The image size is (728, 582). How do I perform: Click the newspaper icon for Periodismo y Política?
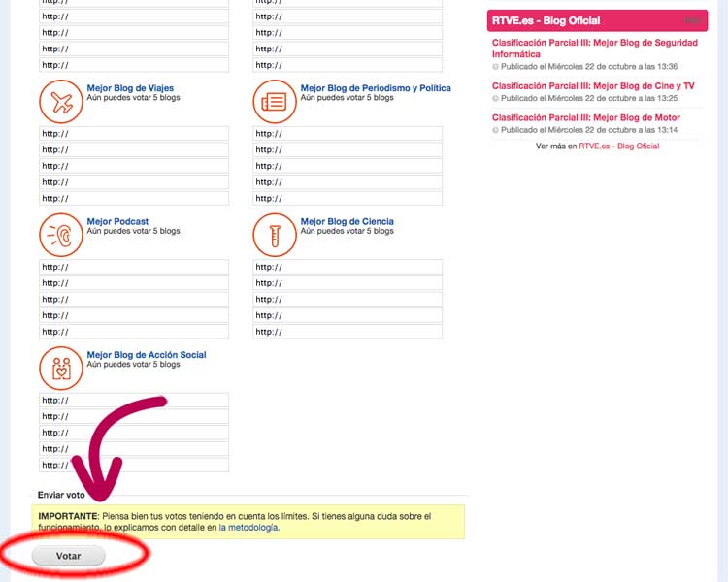(274, 101)
